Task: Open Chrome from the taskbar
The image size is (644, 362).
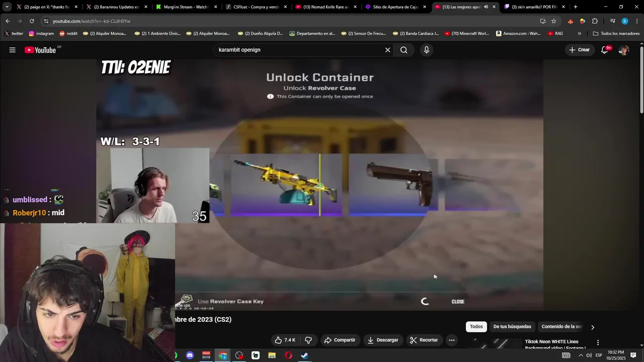Action: click(x=223, y=355)
